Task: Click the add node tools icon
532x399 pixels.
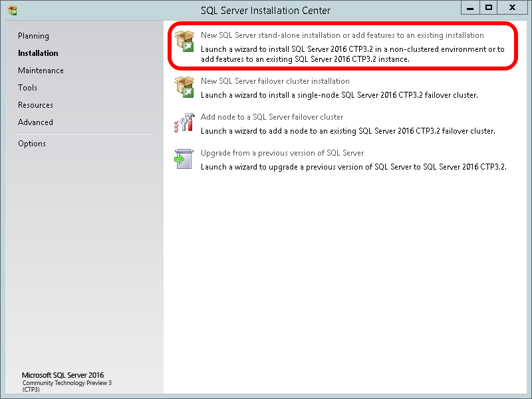Action: tap(184, 123)
